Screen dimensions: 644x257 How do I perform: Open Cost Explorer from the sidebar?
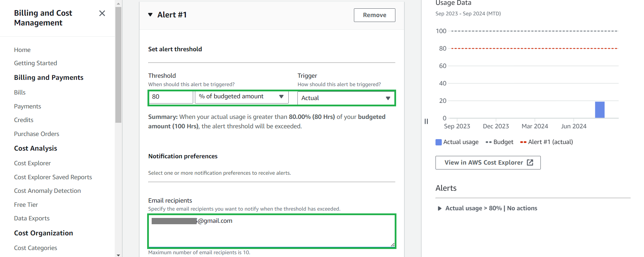[x=32, y=163]
